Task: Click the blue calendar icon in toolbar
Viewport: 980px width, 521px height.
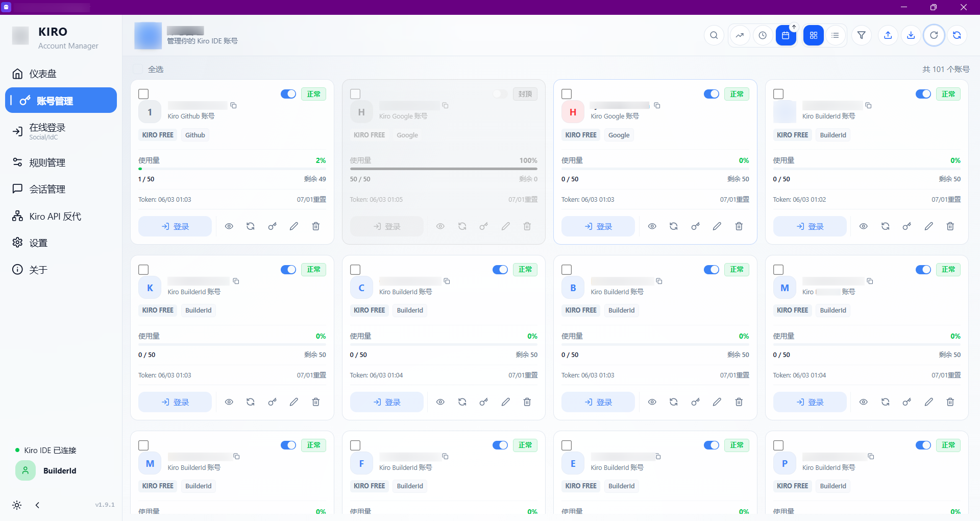Action: pyautogui.click(x=786, y=35)
